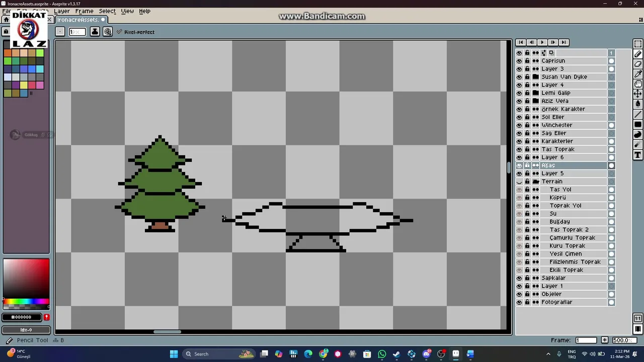Screen dimensions: 644x362
Task: Toggle visibility of Winchester layer
Action: coord(519,125)
